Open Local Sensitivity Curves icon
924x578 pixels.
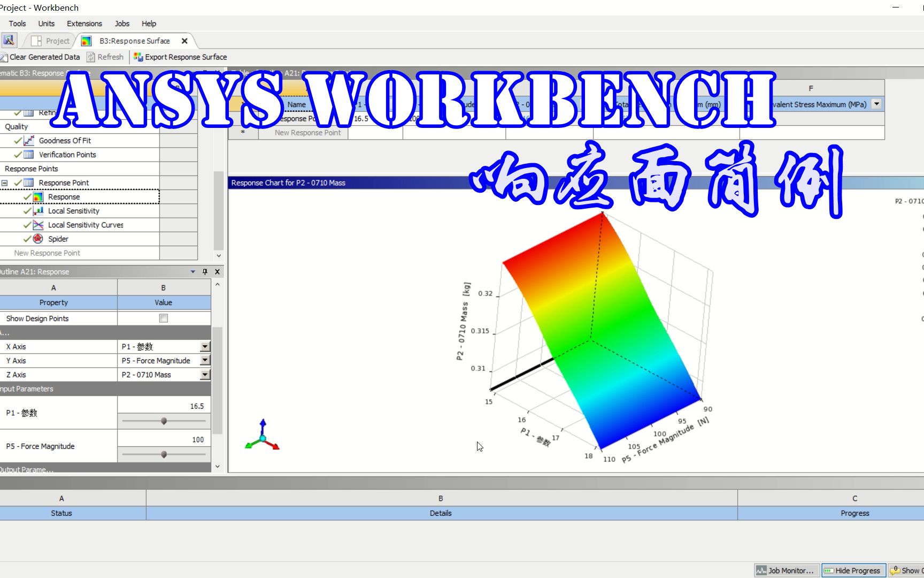[38, 225]
